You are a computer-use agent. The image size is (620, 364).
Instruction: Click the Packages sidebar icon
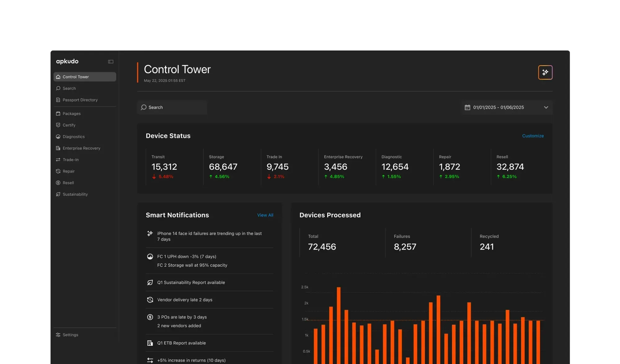coord(58,113)
